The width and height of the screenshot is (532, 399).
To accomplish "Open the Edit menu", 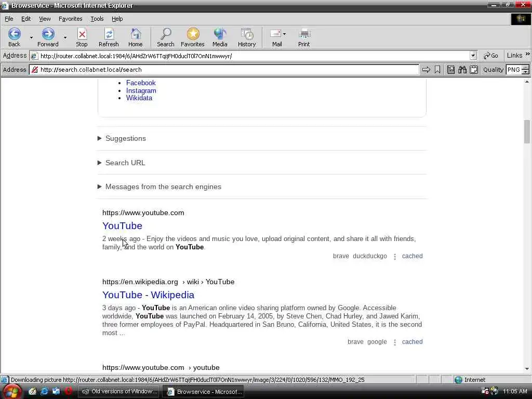I will [x=26, y=19].
